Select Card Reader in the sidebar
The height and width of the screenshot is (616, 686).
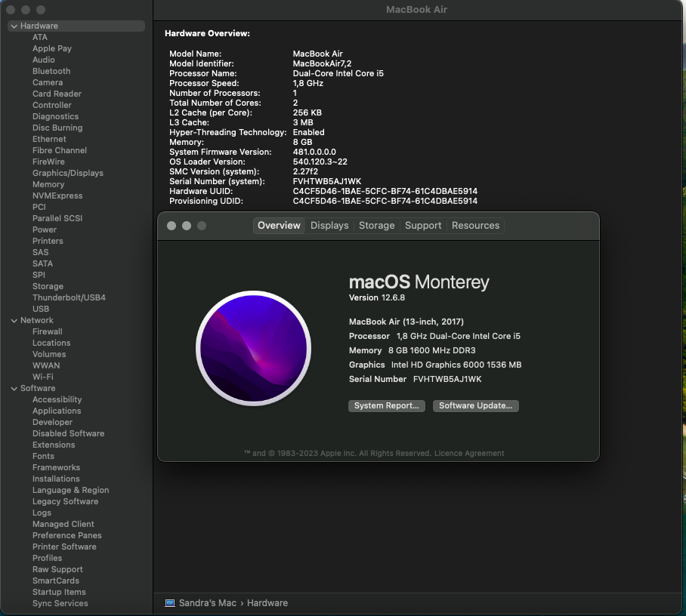pos(57,94)
